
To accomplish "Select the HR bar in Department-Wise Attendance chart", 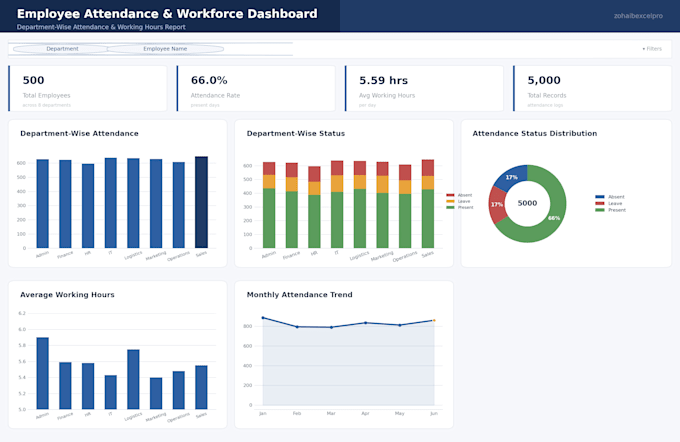I will click(x=88, y=206).
